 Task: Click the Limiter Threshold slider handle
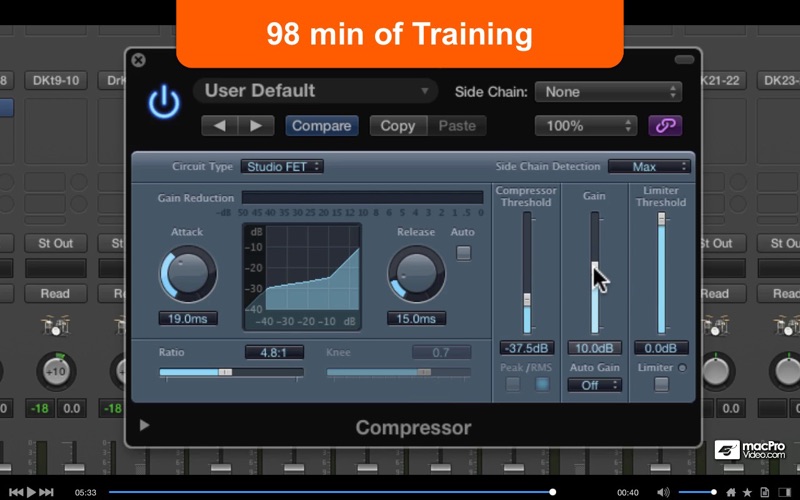661,219
